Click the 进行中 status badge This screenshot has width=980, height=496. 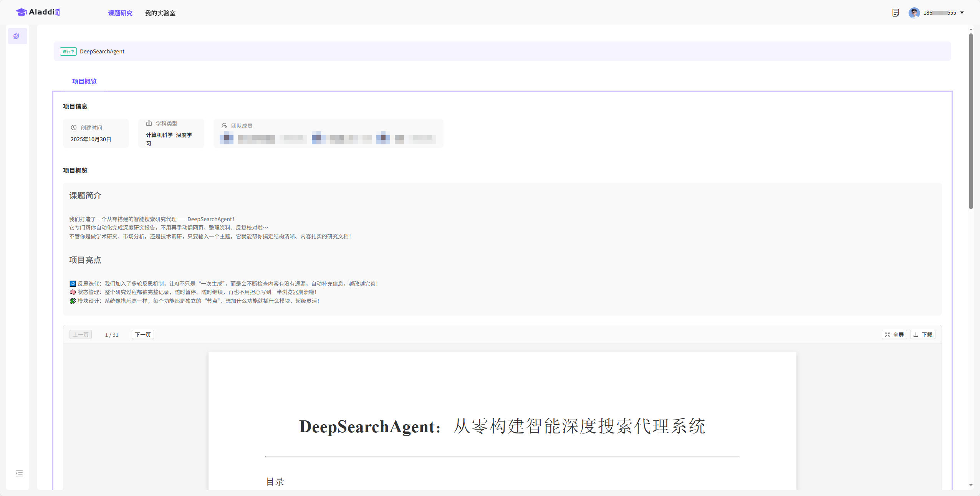(68, 51)
